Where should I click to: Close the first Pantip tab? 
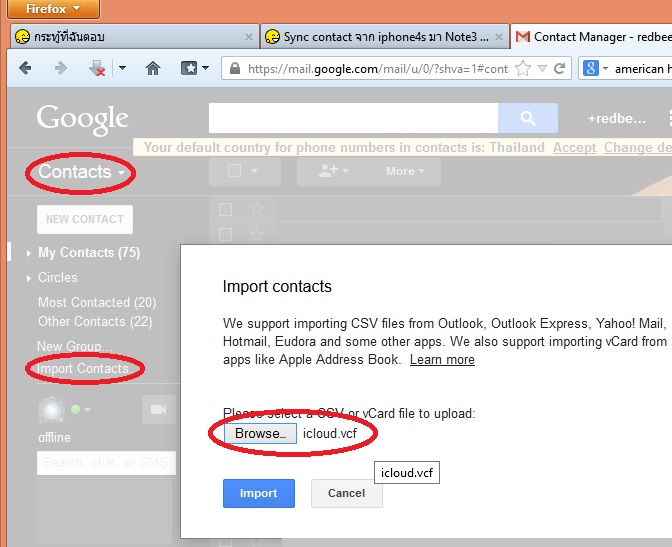[x=249, y=37]
